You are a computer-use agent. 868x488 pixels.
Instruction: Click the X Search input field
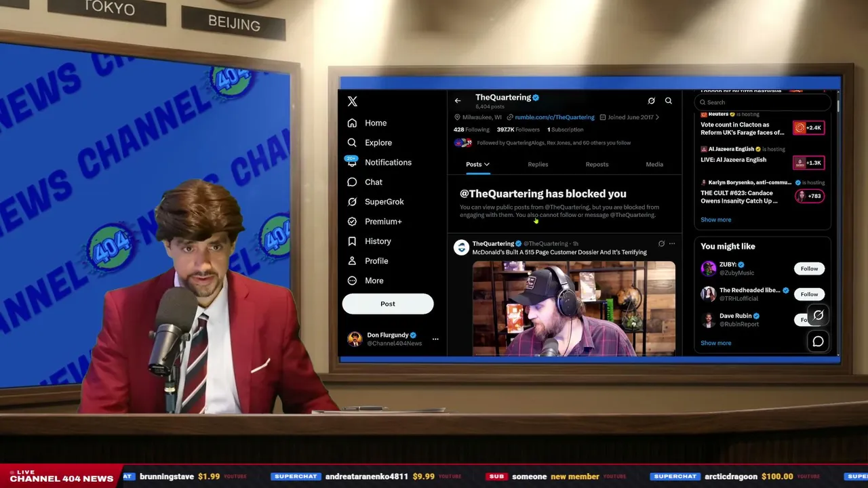point(763,102)
